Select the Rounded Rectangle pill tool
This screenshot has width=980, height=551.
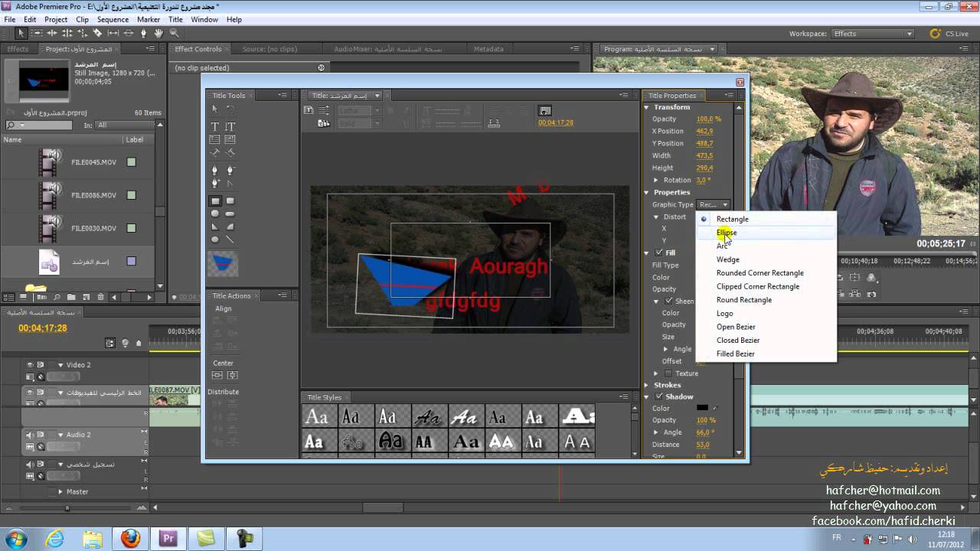pos(230,214)
